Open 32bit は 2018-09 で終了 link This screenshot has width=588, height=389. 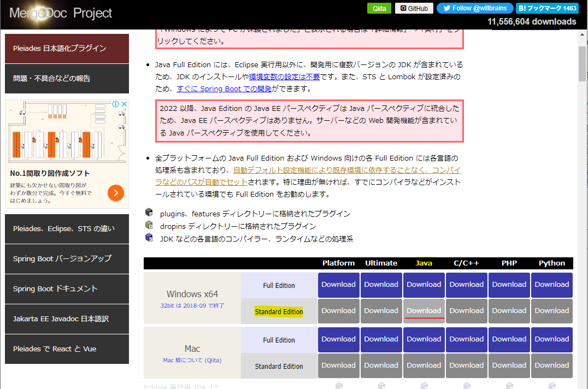point(192,305)
